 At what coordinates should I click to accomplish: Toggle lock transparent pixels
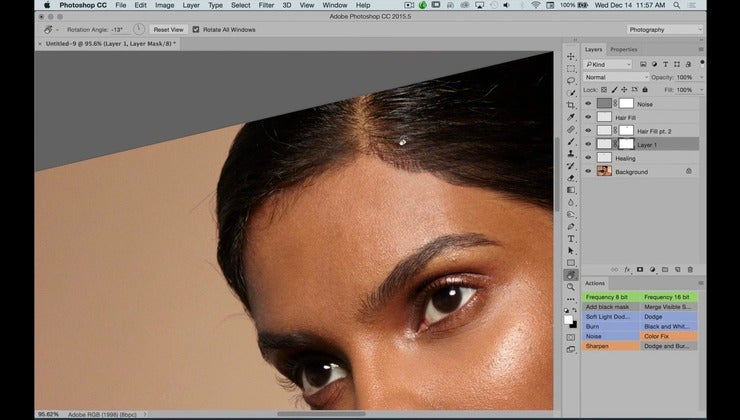[604, 90]
